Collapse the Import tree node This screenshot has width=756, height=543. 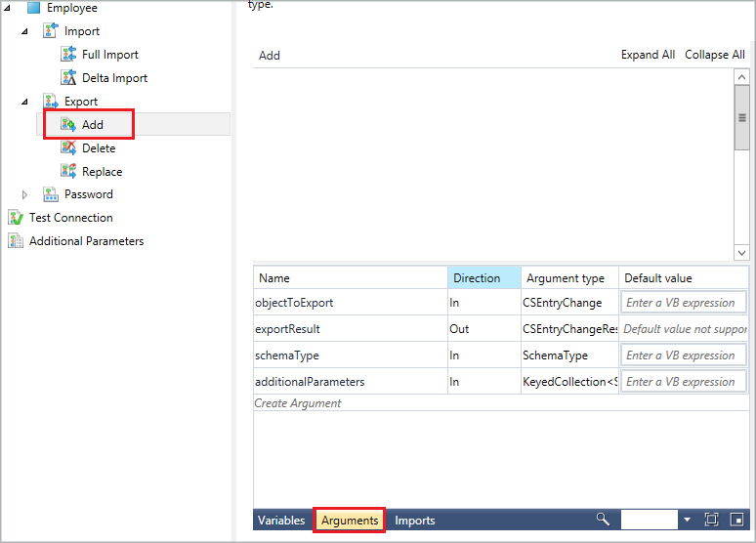(24, 31)
